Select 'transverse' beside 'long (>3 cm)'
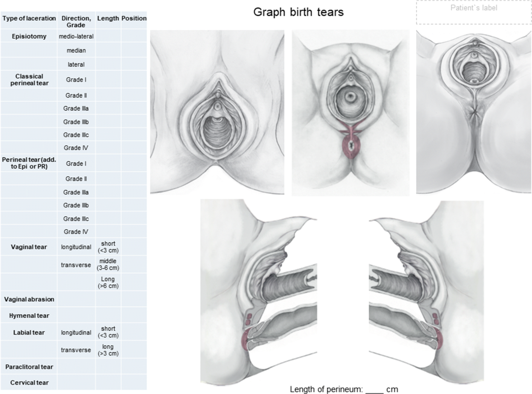The width and height of the screenshot is (532, 394). tap(76, 350)
